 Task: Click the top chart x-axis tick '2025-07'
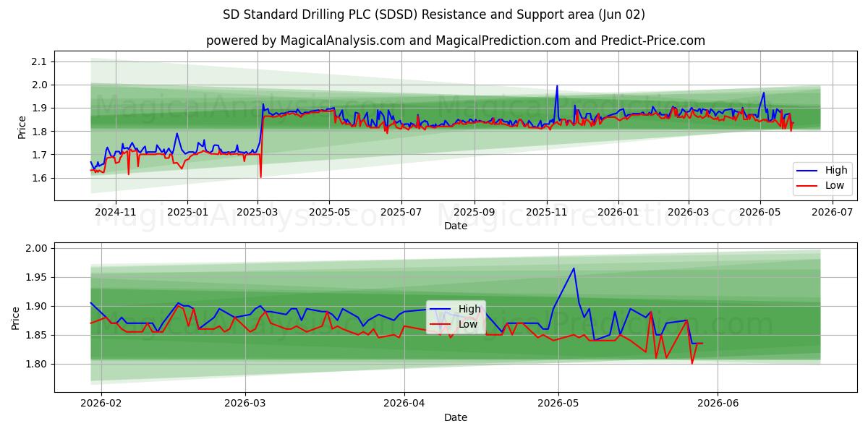pos(401,212)
